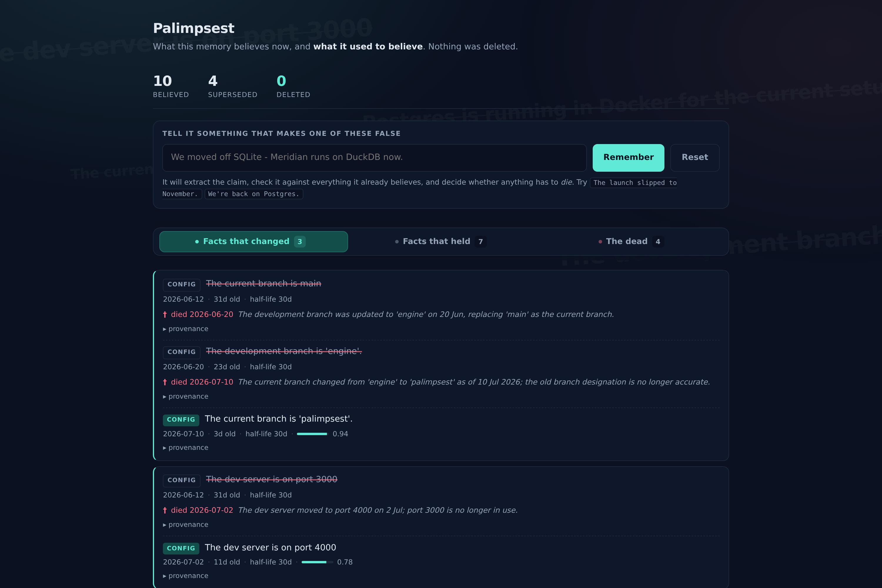882x588 pixels.
Task: Expand provenance under port 4000 fact
Action: click(186, 576)
